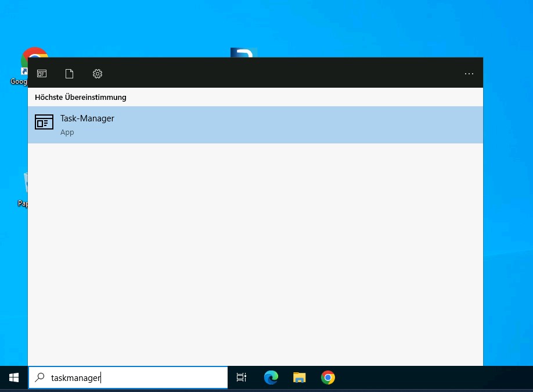This screenshot has width=533, height=392.
Task: Click the magnifier icon in search box
Action: (39, 378)
